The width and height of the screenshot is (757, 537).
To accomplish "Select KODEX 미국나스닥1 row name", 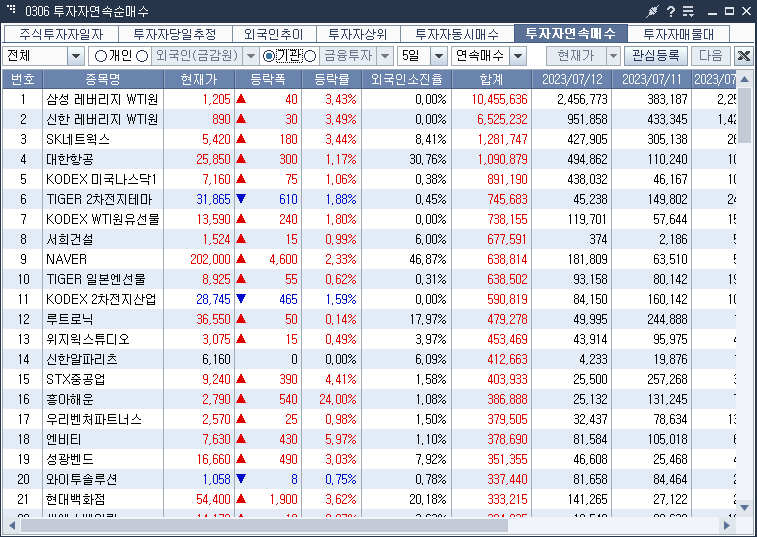I will (x=101, y=179).
